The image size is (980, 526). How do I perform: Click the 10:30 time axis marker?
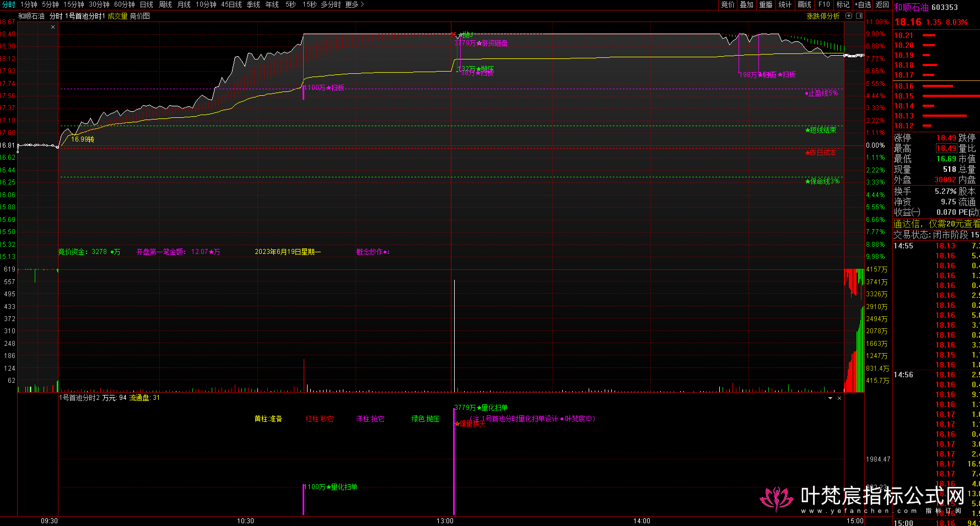245,521
